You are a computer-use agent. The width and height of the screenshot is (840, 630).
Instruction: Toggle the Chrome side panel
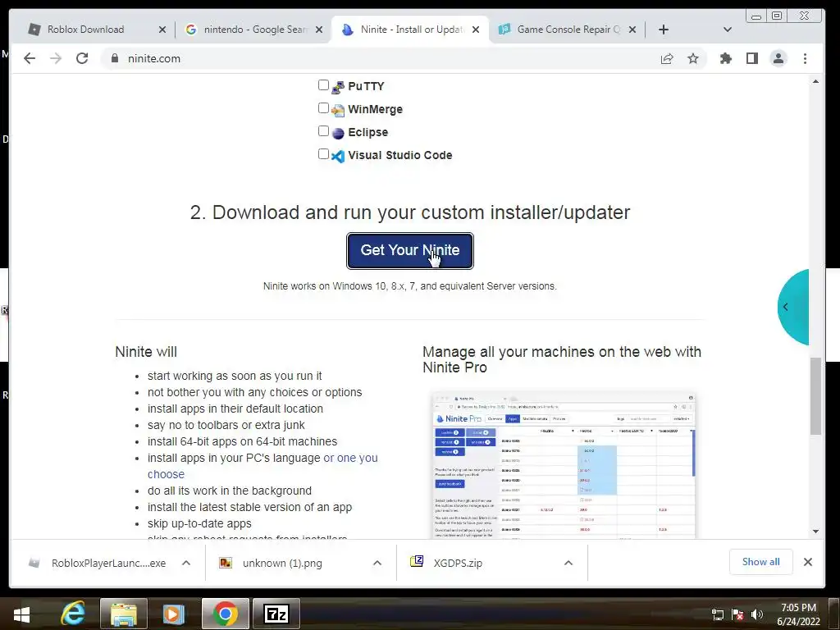[752, 58]
